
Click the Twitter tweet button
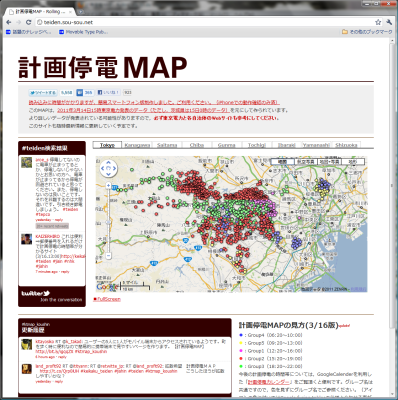[x=43, y=93]
